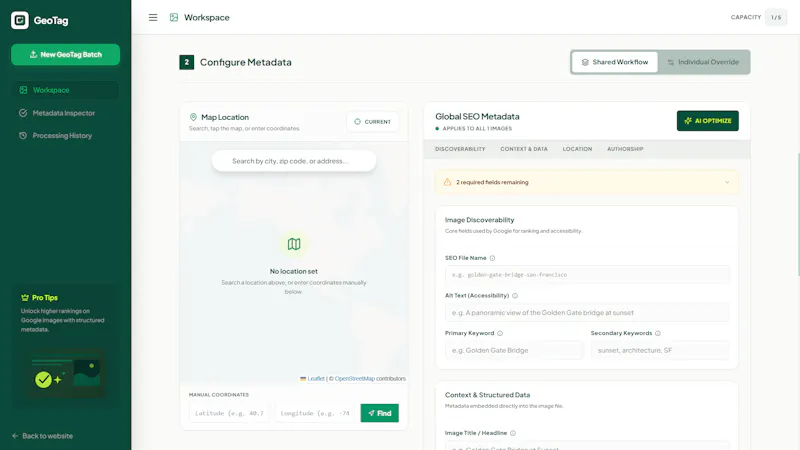The image size is (800, 450).
Task: Switch to Individual Override mode
Action: (x=703, y=62)
